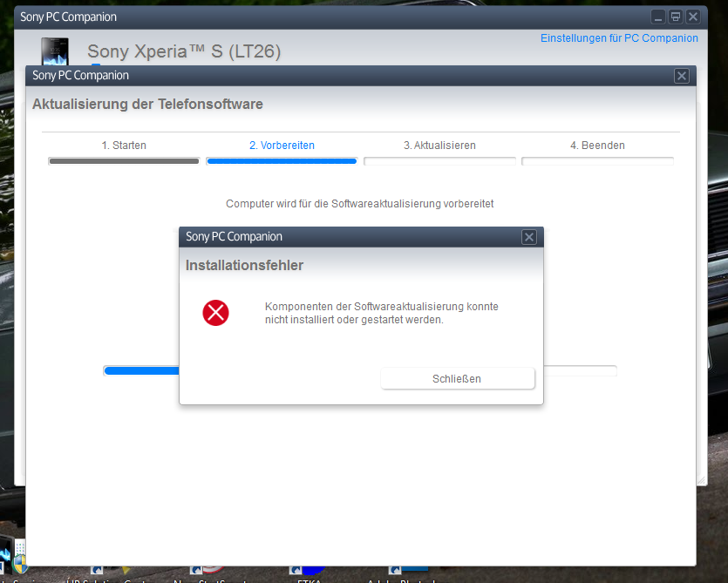
Task: Close the main Sony PC Companion window
Action: click(x=693, y=17)
